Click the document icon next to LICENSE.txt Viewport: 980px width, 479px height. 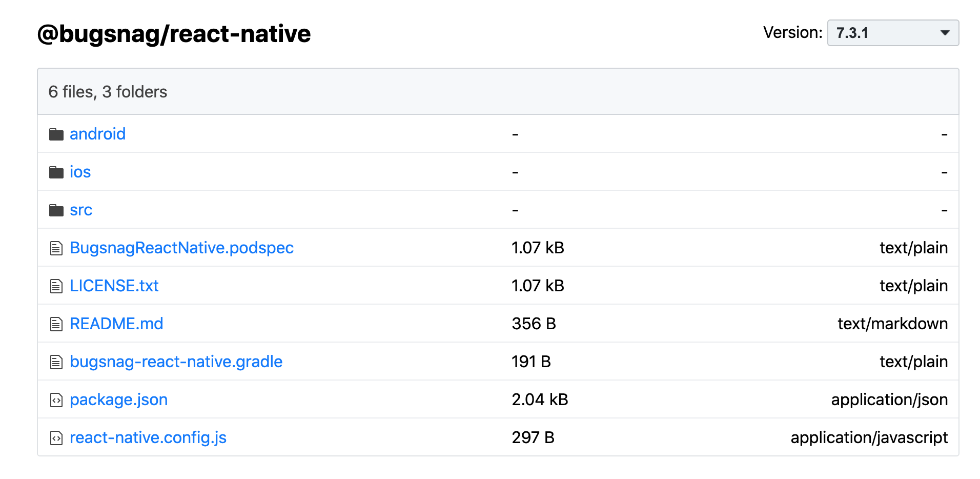coord(56,286)
